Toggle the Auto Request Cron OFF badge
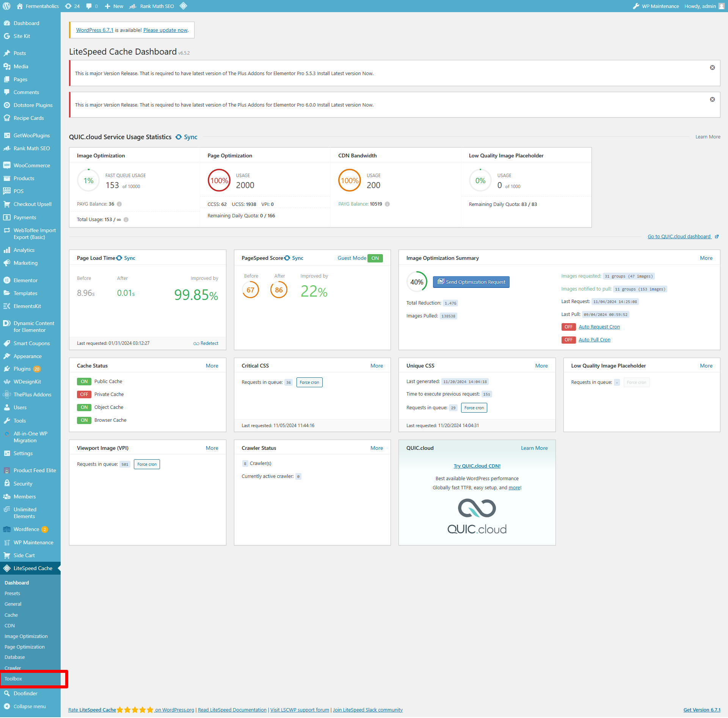The height and width of the screenshot is (718, 728). pos(568,327)
